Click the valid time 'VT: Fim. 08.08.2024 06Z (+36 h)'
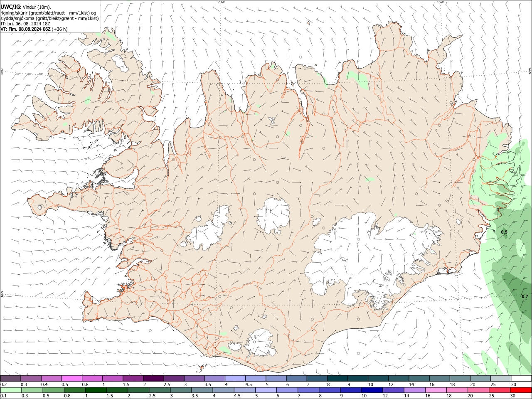Screen dimensions: 532x399 (34, 29)
